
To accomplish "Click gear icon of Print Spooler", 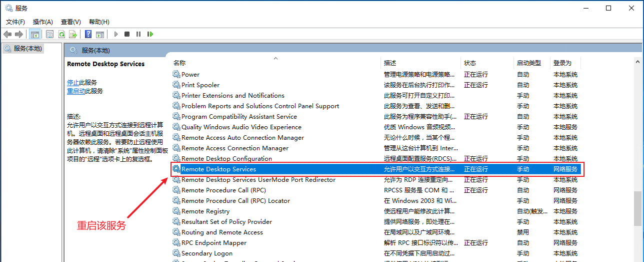I will pyautogui.click(x=176, y=85).
